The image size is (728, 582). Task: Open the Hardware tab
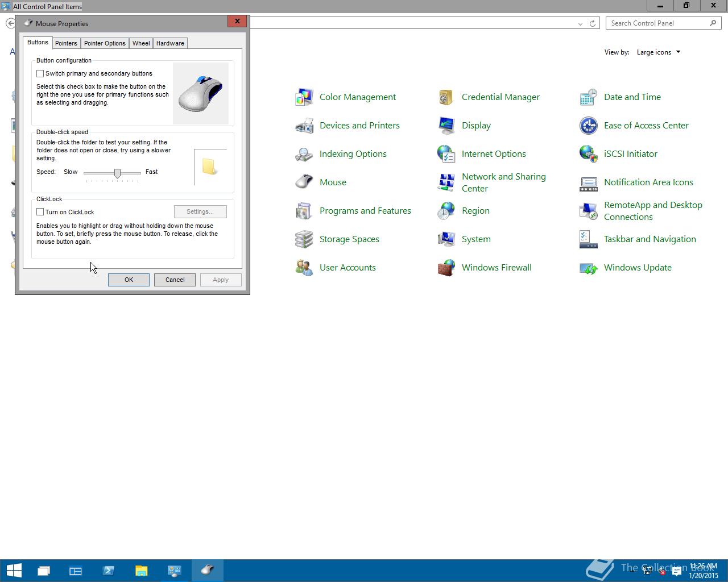pos(170,43)
